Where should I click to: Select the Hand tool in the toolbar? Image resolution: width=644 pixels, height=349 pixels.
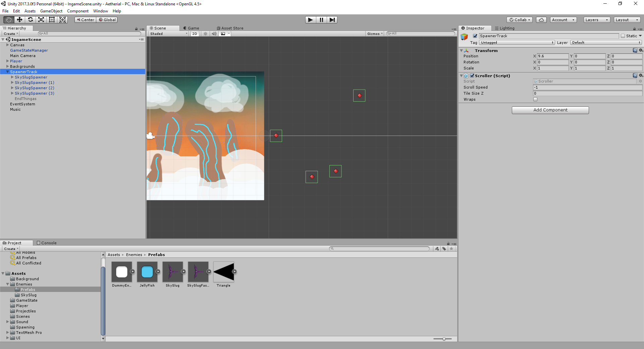[x=9, y=20]
